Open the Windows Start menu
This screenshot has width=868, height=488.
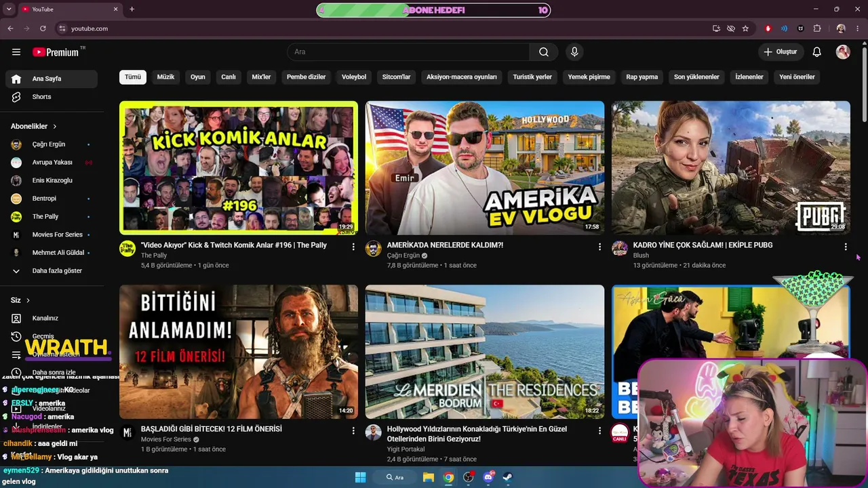coord(360,477)
